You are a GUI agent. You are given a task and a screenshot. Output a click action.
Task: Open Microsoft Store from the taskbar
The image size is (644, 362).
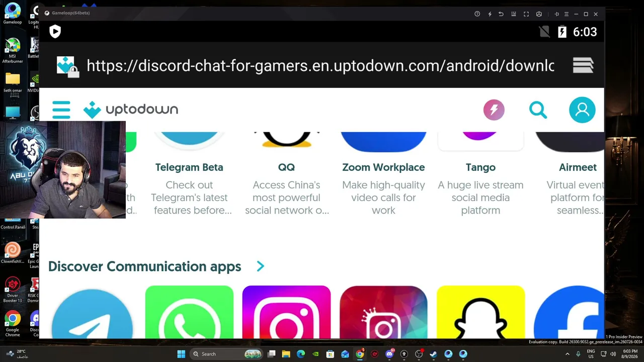(x=330, y=354)
